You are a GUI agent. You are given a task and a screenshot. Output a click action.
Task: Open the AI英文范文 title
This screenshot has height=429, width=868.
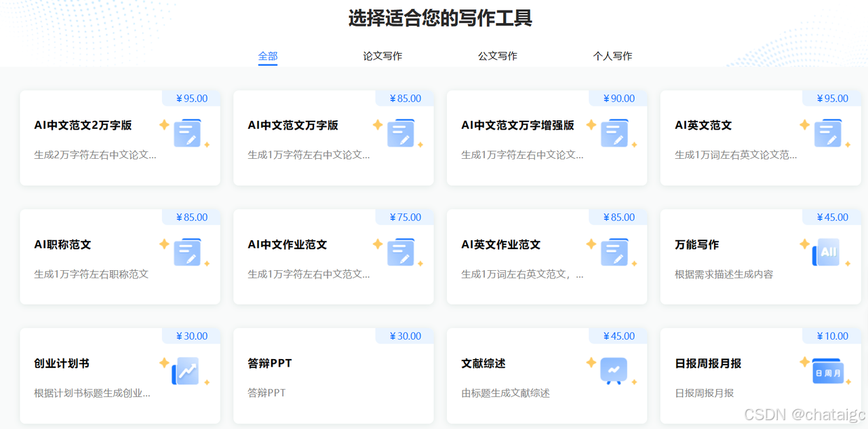[703, 126]
